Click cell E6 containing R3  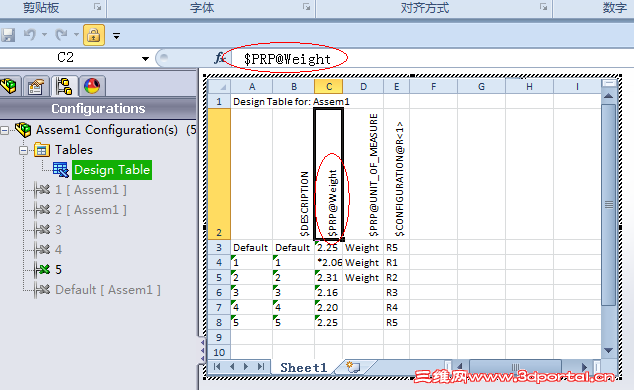(396, 292)
